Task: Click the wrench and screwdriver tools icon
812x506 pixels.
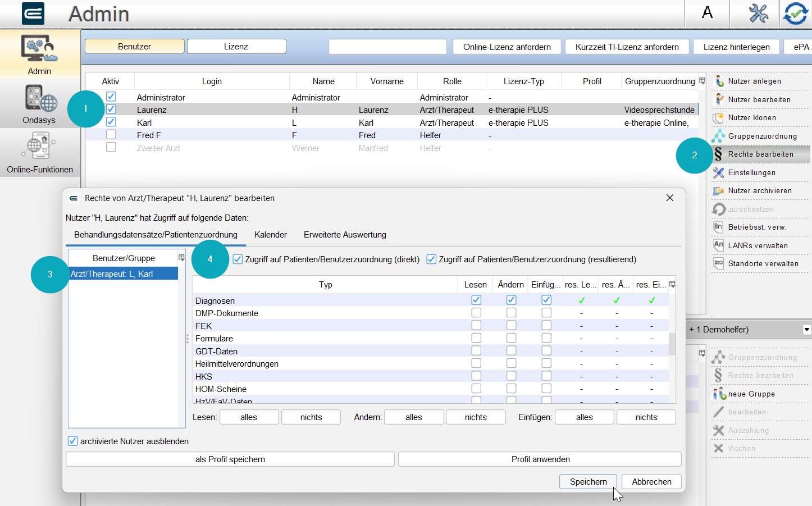Action: tap(758, 13)
